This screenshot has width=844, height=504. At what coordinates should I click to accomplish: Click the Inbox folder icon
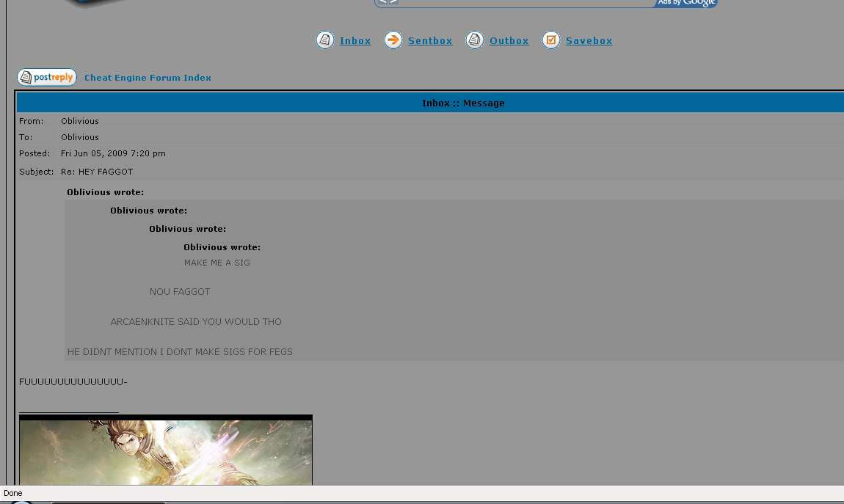pos(324,40)
